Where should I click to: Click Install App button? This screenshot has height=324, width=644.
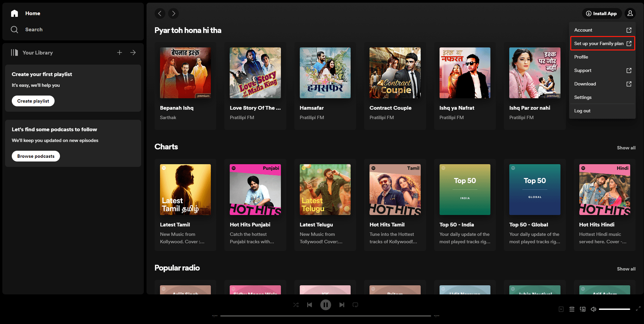pos(602,13)
